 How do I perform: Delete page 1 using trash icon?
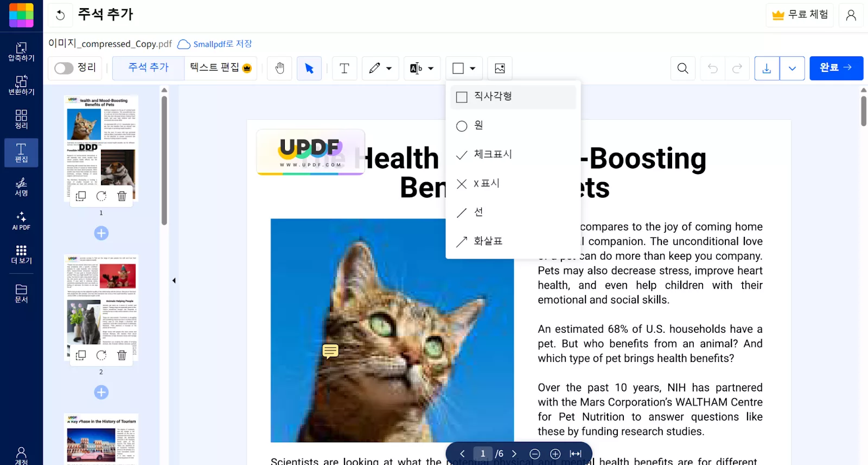pos(122,196)
